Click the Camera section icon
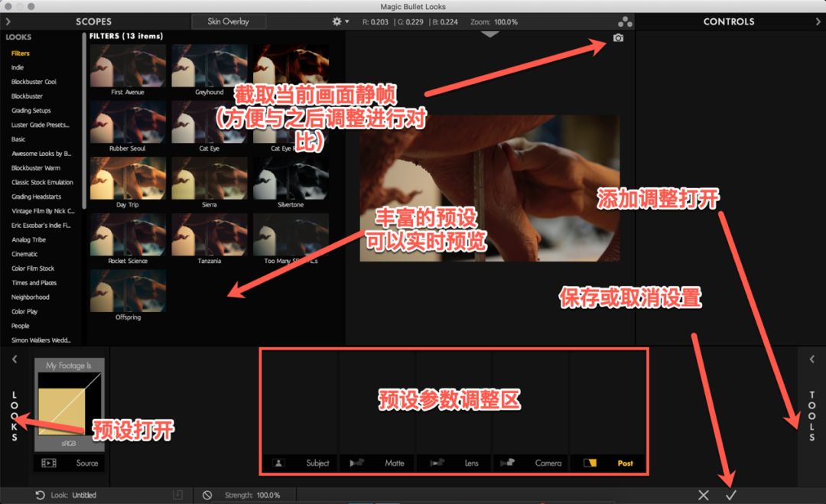 pyautogui.click(x=507, y=463)
